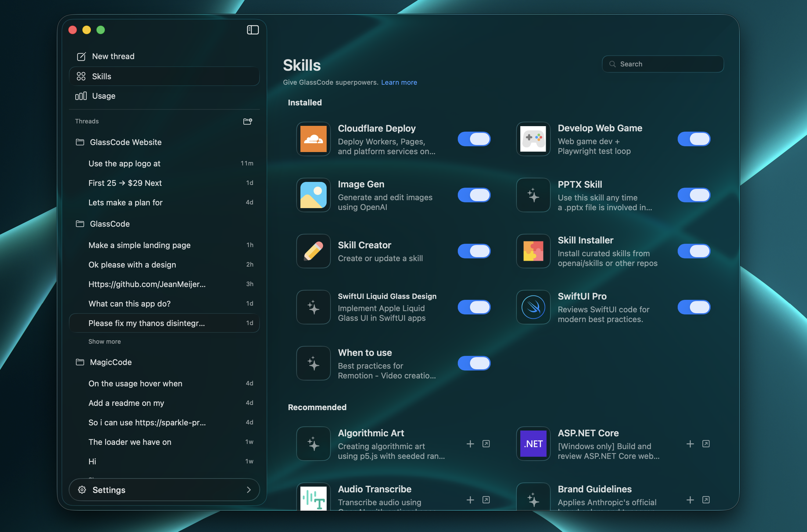Open ASP.NET Core external link icon
807x532 pixels.
[x=706, y=444]
